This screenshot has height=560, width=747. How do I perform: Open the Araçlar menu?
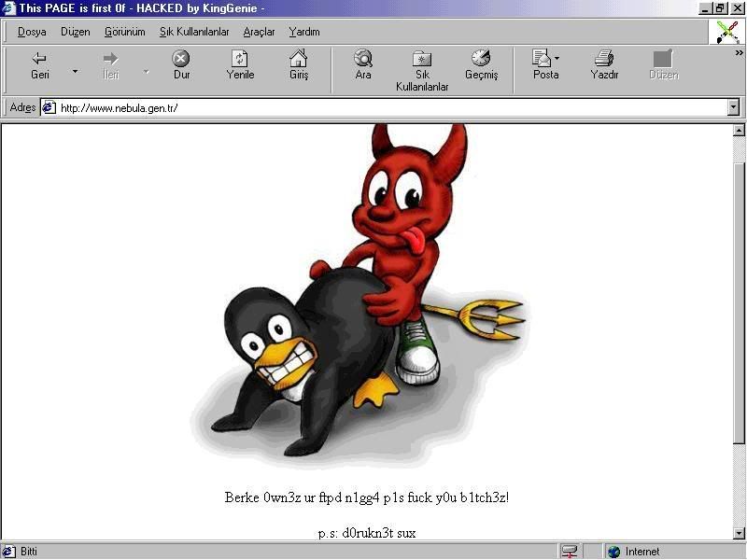pyautogui.click(x=260, y=32)
